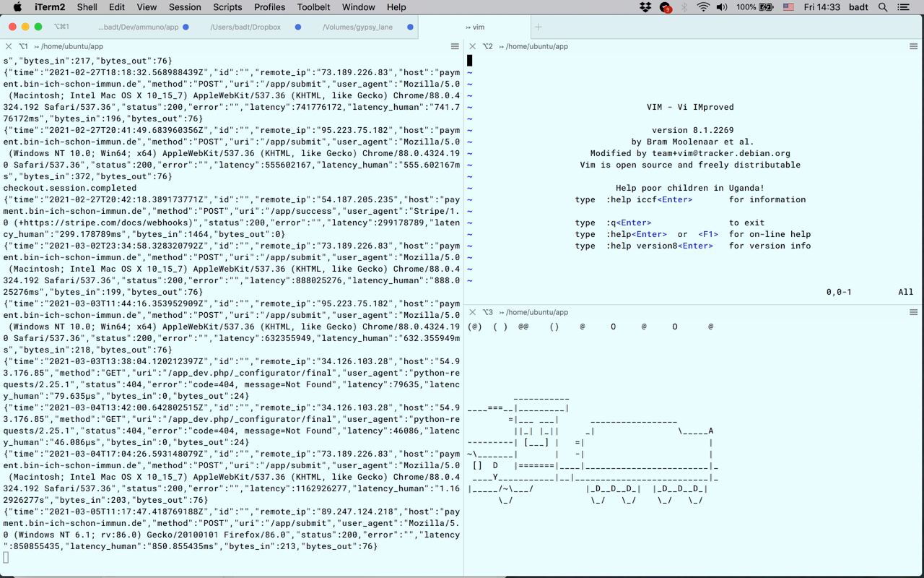This screenshot has height=578, width=924.
Task: Click the ⌥1 pane title /home/ubuntu/app
Action: click(x=72, y=46)
